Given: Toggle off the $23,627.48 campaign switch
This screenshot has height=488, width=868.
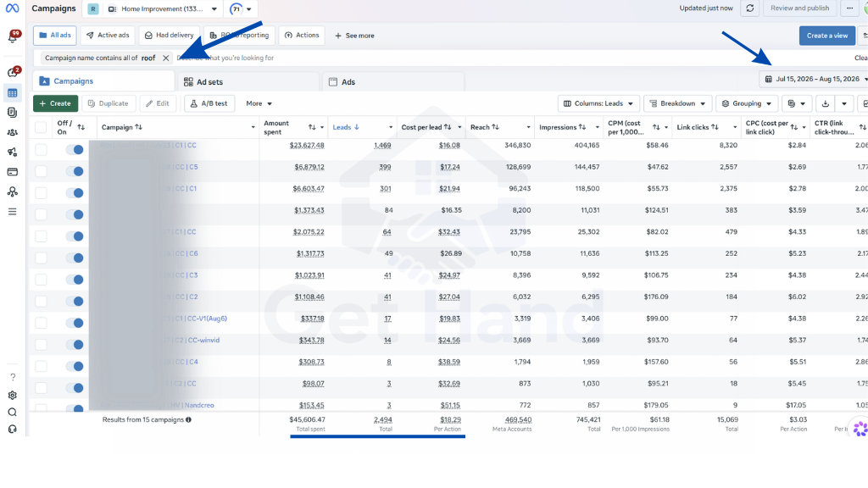Looking at the screenshot, I should pyautogui.click(x=75, y=149).
